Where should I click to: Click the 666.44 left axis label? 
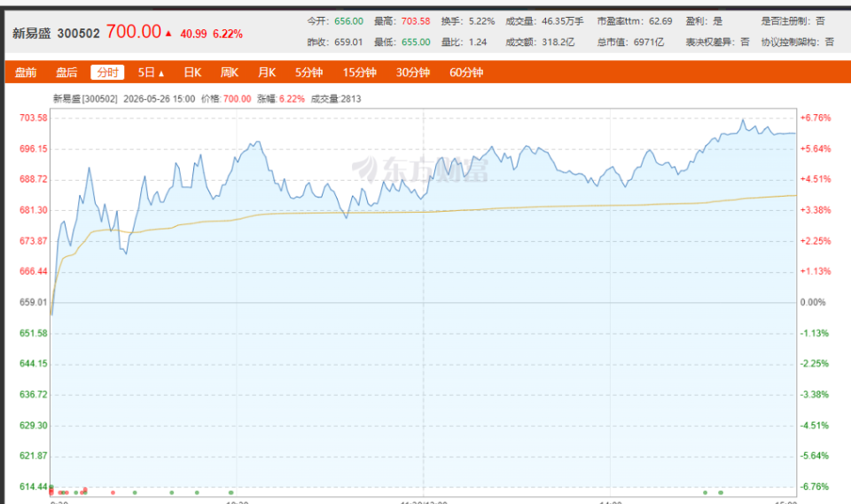34,271
